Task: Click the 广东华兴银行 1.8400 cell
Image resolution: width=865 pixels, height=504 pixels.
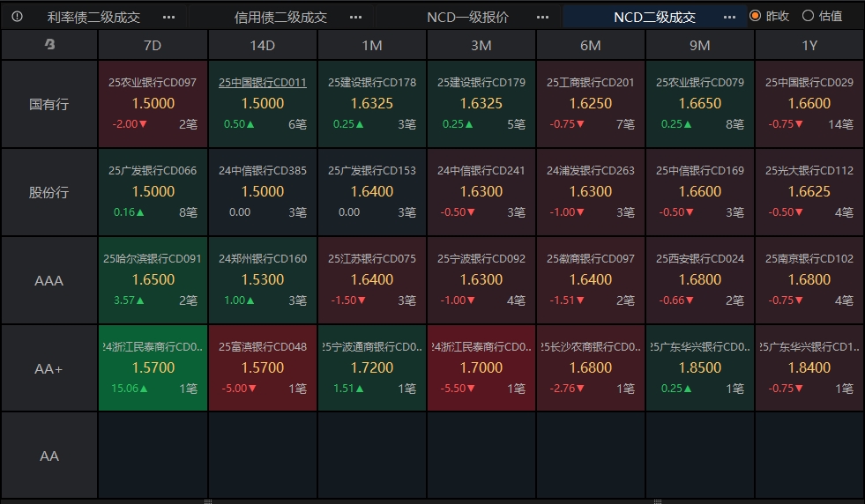Action: [x=809, y=367]
